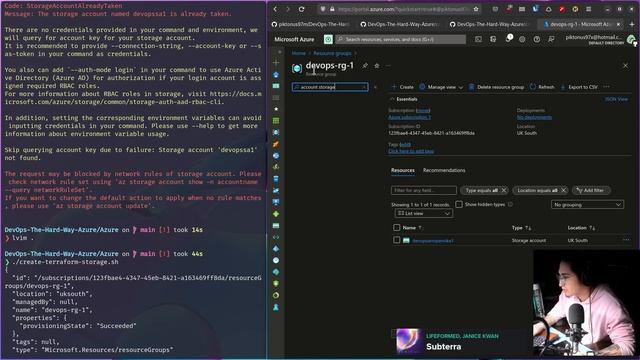Expand the sidebar with the top chevrons
The height and width of the screenshot is (360, 640).
280,52
